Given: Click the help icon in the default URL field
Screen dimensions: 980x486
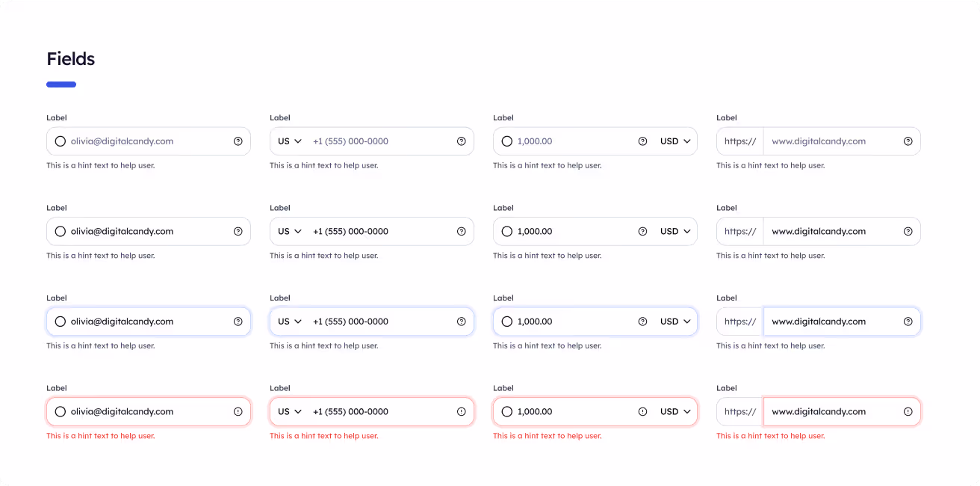Looking at the screenshot, I should (908, 141).
